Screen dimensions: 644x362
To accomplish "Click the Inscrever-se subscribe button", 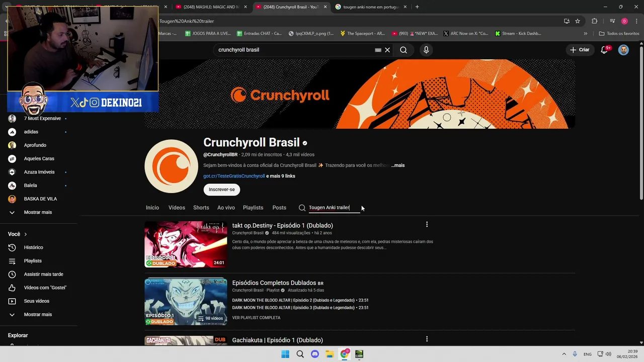I will tap(222, 190).
